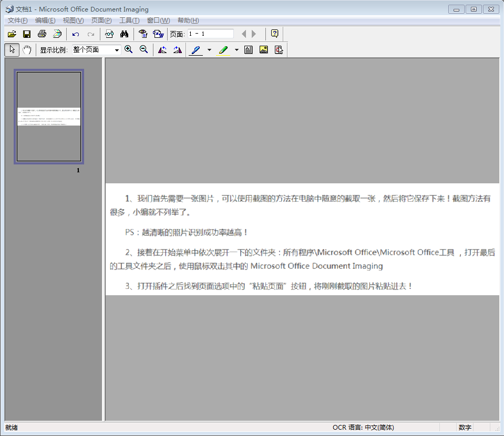Activate the Pan hand tool
Screen dimensions: 504x436
pyautogui.click(x=27, y=50)
